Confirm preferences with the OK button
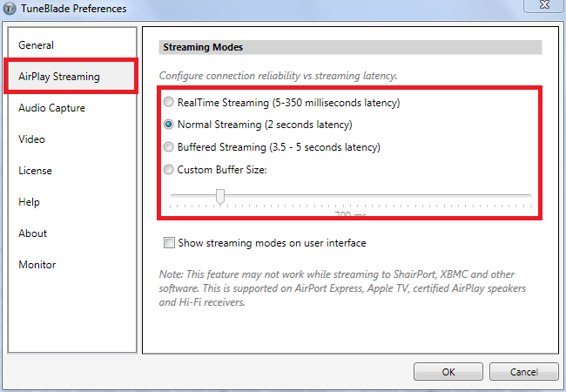566x392 pixels. 448,372
